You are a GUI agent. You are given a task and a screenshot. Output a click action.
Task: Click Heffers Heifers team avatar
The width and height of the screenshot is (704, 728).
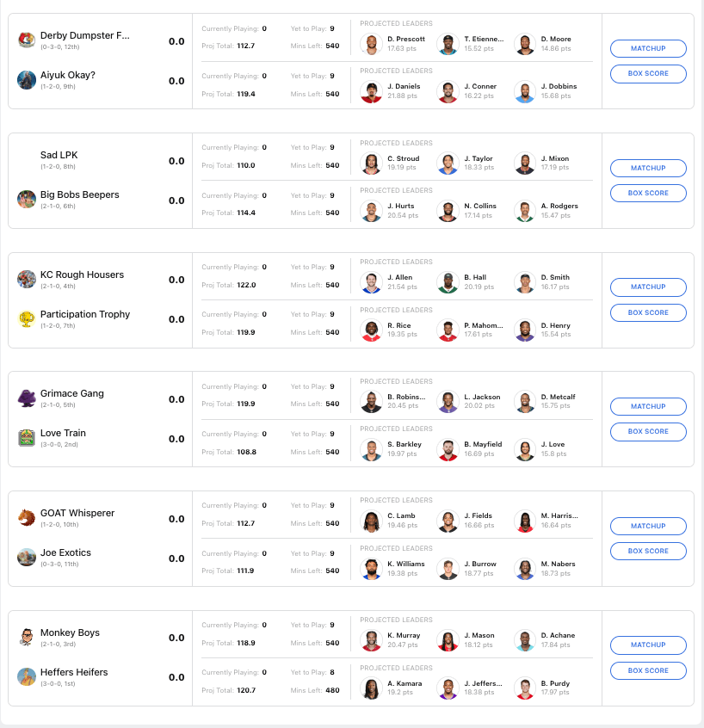tap(27, 677)
